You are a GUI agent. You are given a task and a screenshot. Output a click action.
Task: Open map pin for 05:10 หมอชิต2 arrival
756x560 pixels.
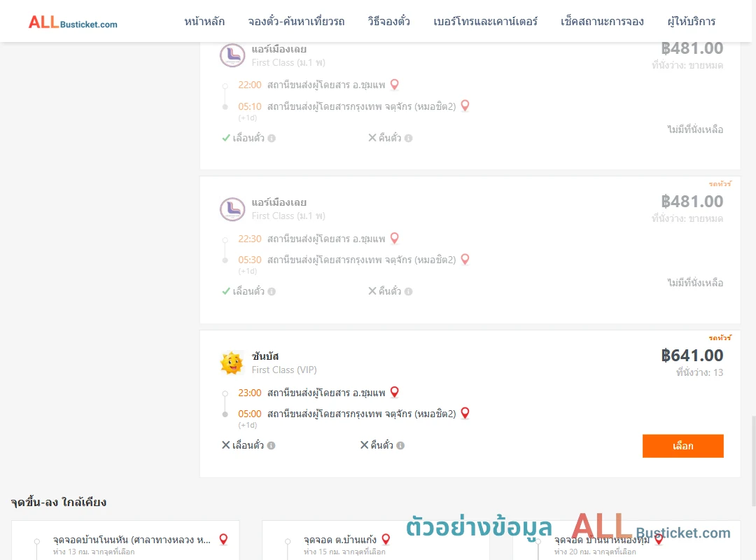pos(465,106)
